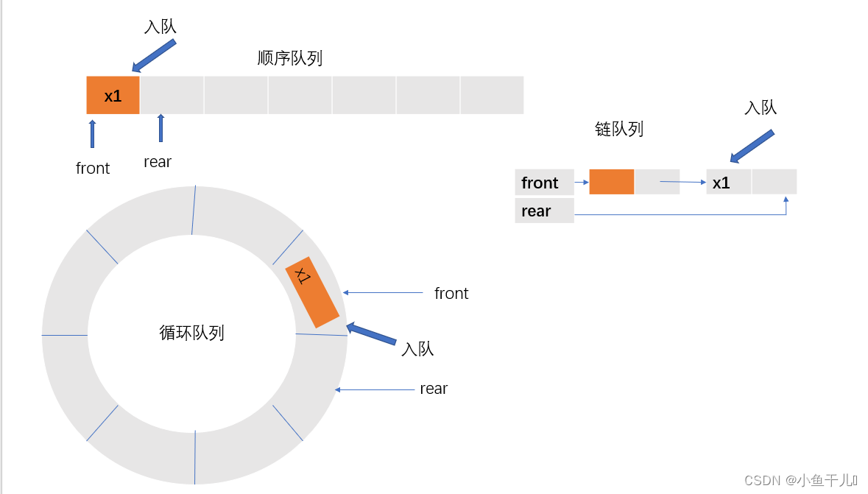
Task: Click the front label beside circular queue
Action: pos(451,294)
